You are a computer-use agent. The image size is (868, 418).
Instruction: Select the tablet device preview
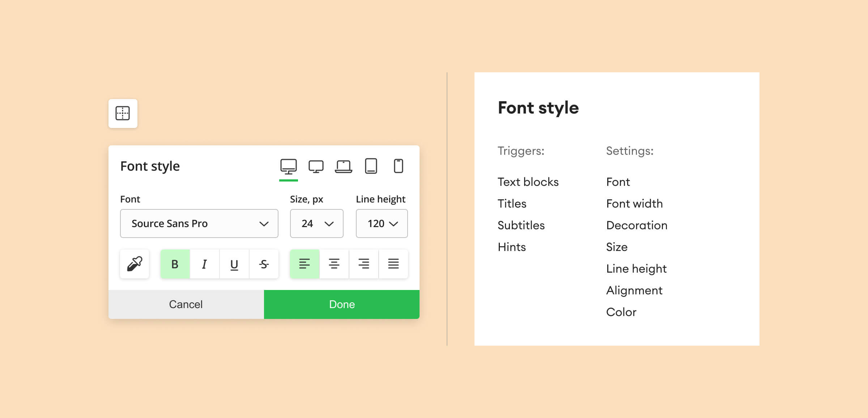click(371, 166)
